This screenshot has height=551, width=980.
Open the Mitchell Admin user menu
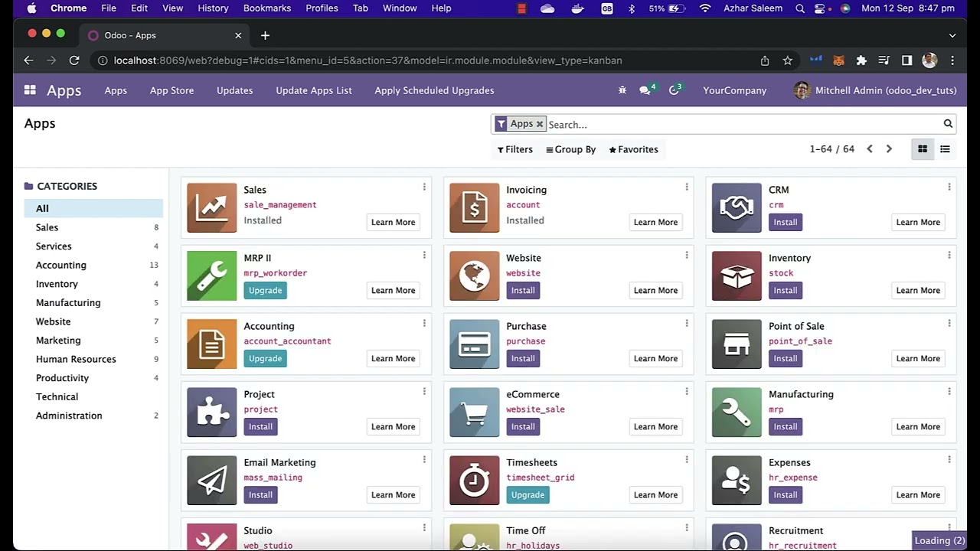pyautogui.click(x=875, y=90)
